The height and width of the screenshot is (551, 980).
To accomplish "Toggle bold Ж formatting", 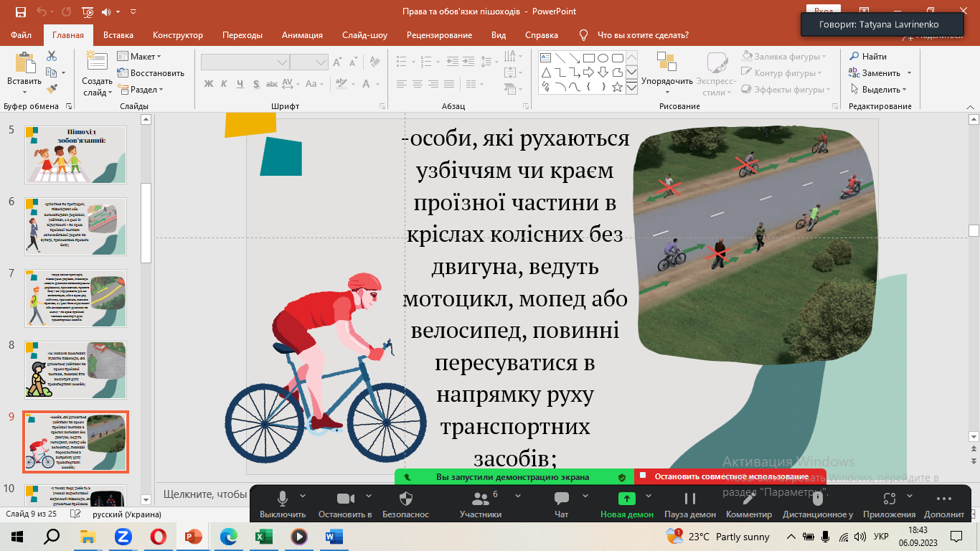I will coord(209,84).
